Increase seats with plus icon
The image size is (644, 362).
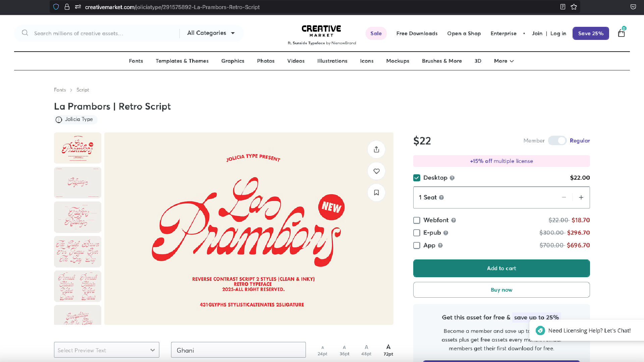click(581, 197)
